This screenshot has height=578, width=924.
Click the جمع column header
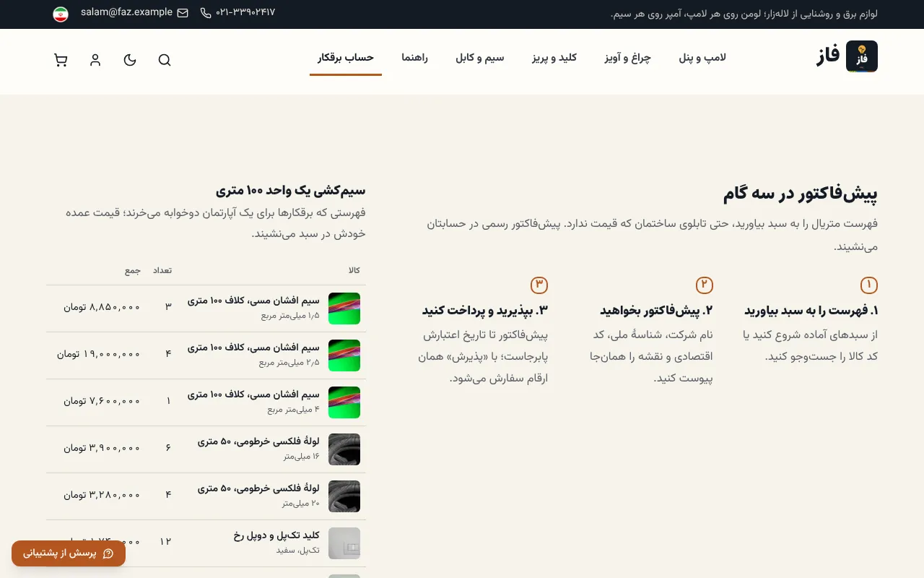(133, 270)
